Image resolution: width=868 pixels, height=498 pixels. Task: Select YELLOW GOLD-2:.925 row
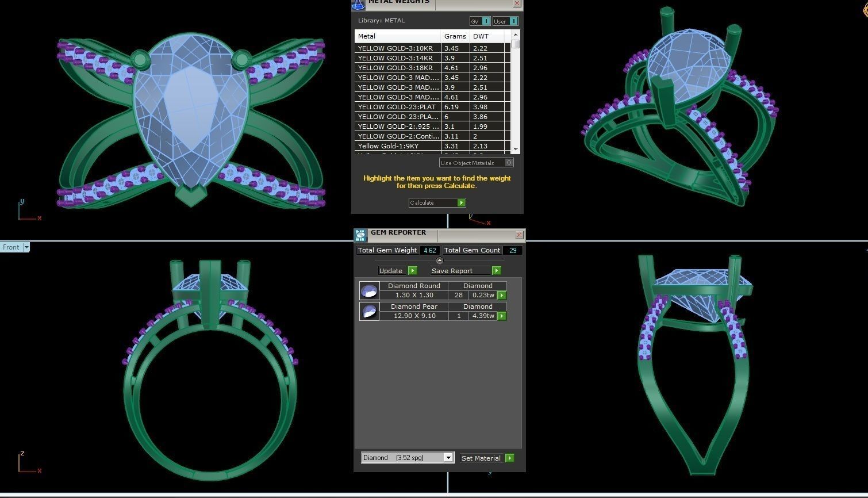432,127
